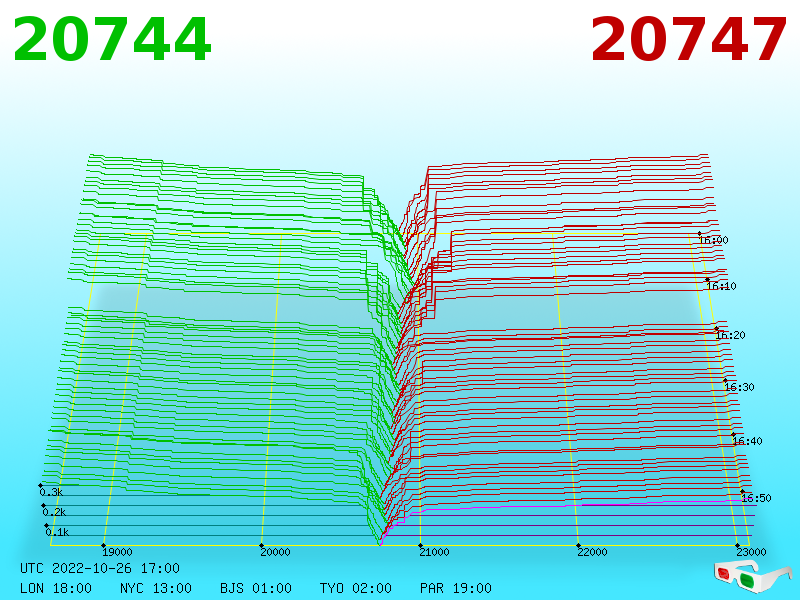Viewport: 800px width, 600px height.
Task: Click the LON 18:00 clock
Action: 56,588
